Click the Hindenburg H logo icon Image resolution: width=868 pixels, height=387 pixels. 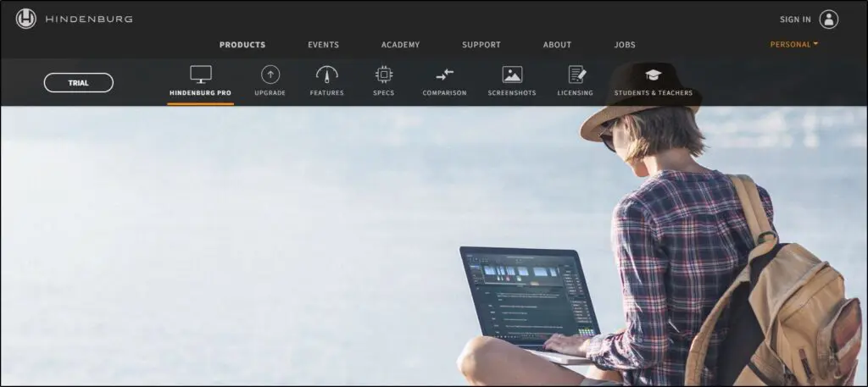coord(26,19)
